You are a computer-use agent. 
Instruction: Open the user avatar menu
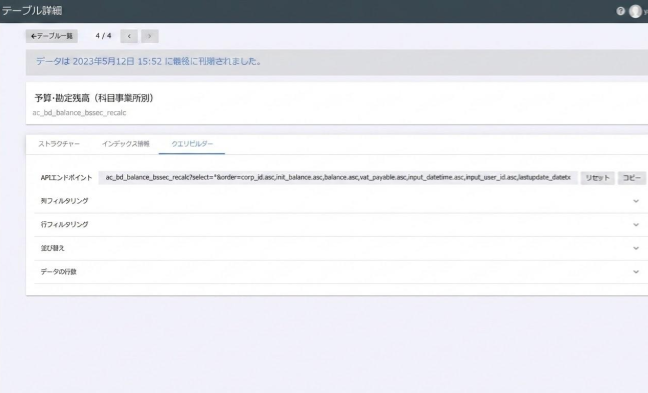[x=635, y=11]
